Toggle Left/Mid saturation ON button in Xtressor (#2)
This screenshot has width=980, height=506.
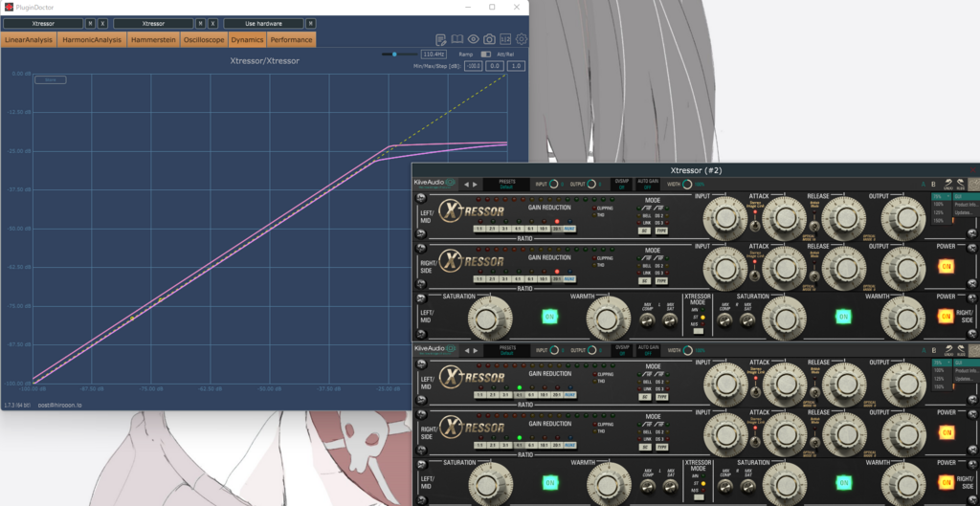(x=550, y=317)
